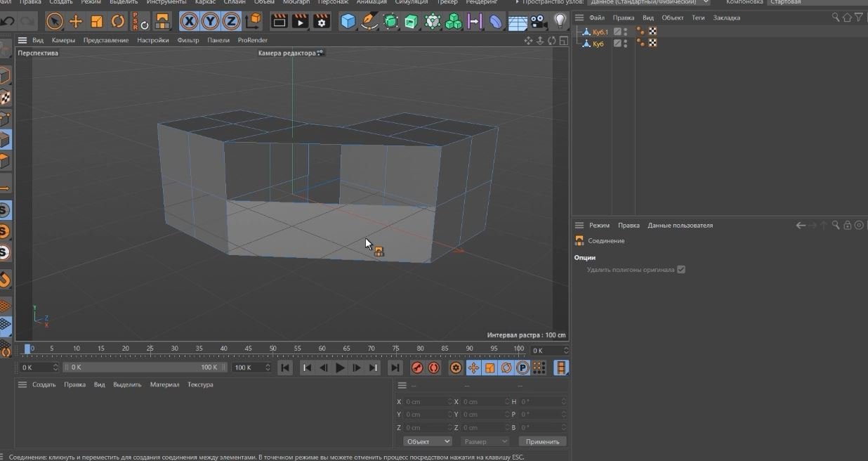
Task: Open the timeline filmstrip layout icon
Action: 561,368
